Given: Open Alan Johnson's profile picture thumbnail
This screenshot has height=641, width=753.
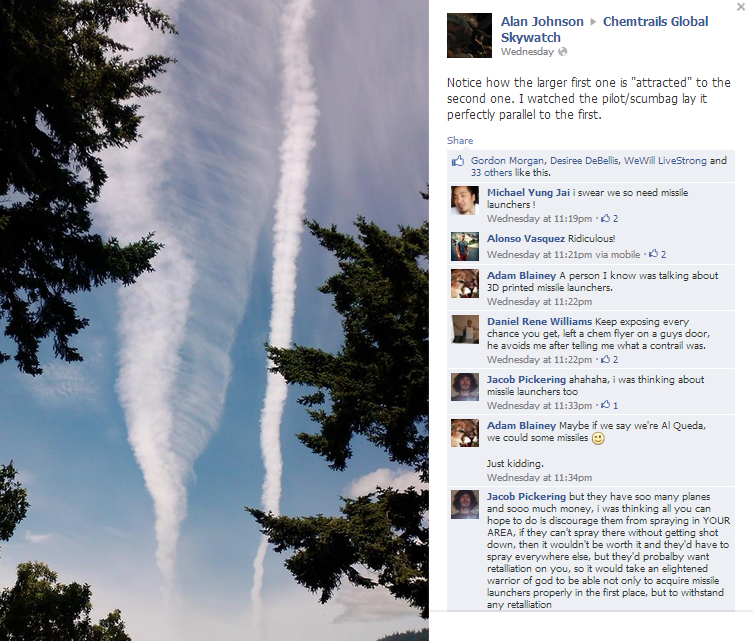Looking at the screenshot, I should point(469,36).
